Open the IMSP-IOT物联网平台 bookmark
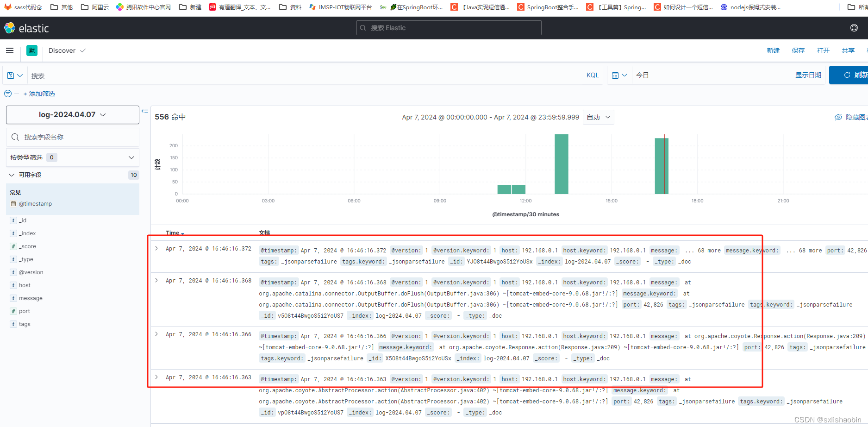The image size is (868, 427). [x=340, y=7]
